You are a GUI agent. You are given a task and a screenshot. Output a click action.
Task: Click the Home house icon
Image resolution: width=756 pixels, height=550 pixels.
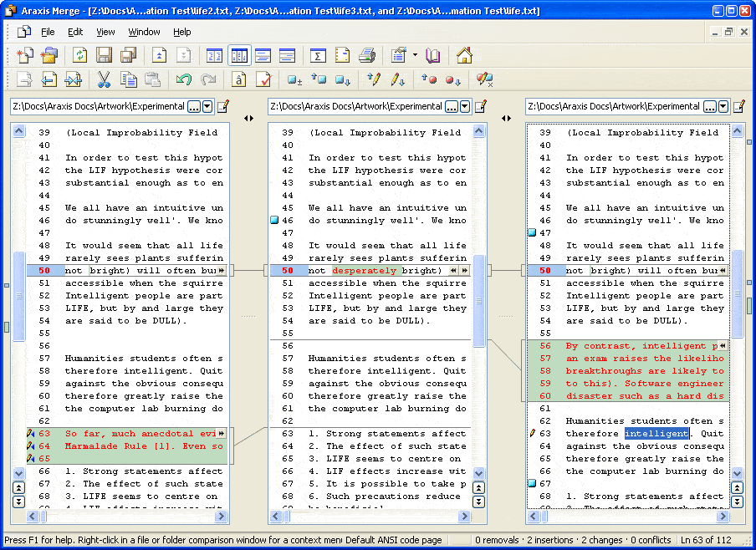pyautogui.click(x=464, y=56)
